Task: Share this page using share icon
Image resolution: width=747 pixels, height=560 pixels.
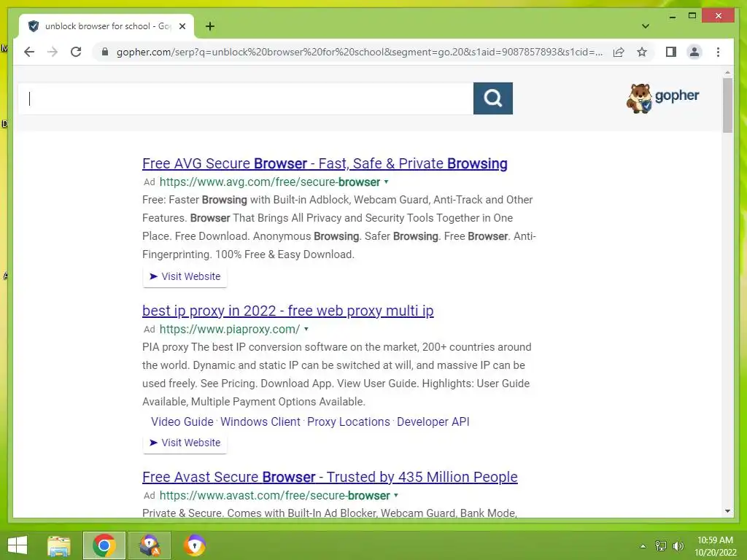Action: click(619, 52)
